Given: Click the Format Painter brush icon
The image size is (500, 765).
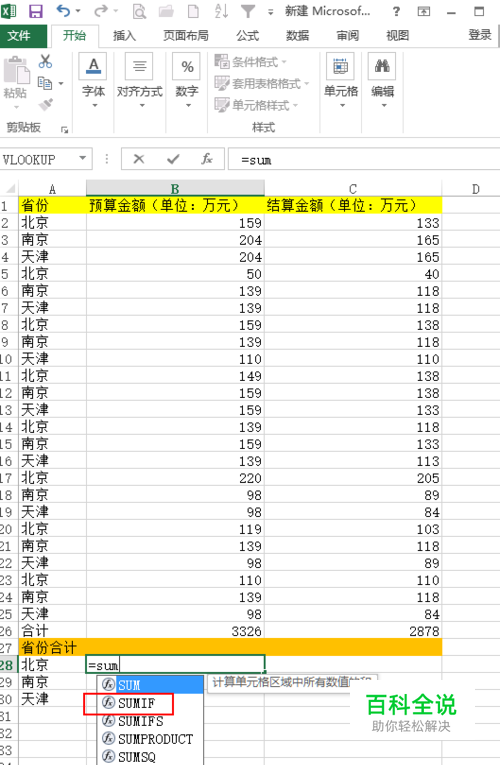Looking at the screenshot, I should pyautogui.click(x=45, y=104).
